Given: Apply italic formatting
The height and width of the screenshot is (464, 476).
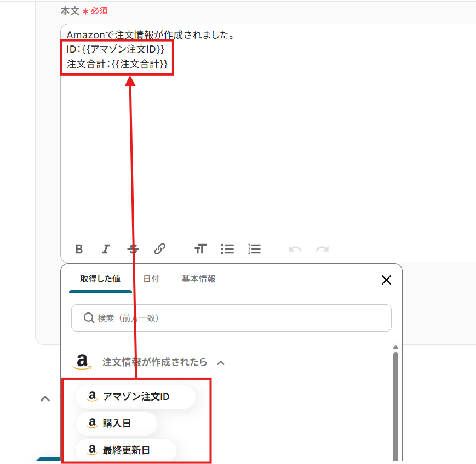Looking at the screenshot, I should [105, 249].
